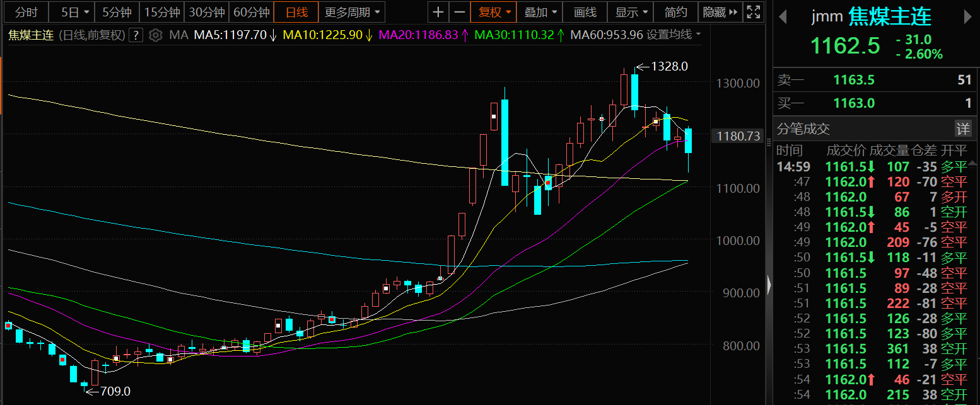The height and width of the screenshot is (405, 980).
Task: Switch to the 分时 tab
Action: click(x=26, y=12)
